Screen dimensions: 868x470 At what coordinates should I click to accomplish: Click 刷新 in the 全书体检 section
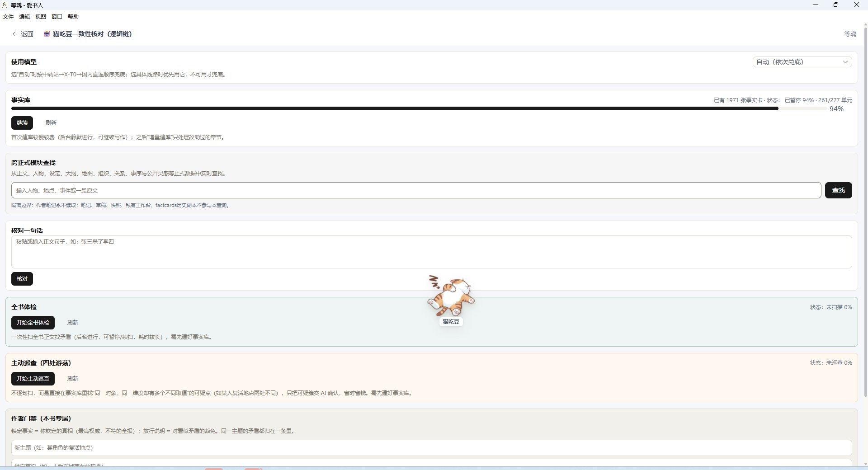click(x=73, y=322)
